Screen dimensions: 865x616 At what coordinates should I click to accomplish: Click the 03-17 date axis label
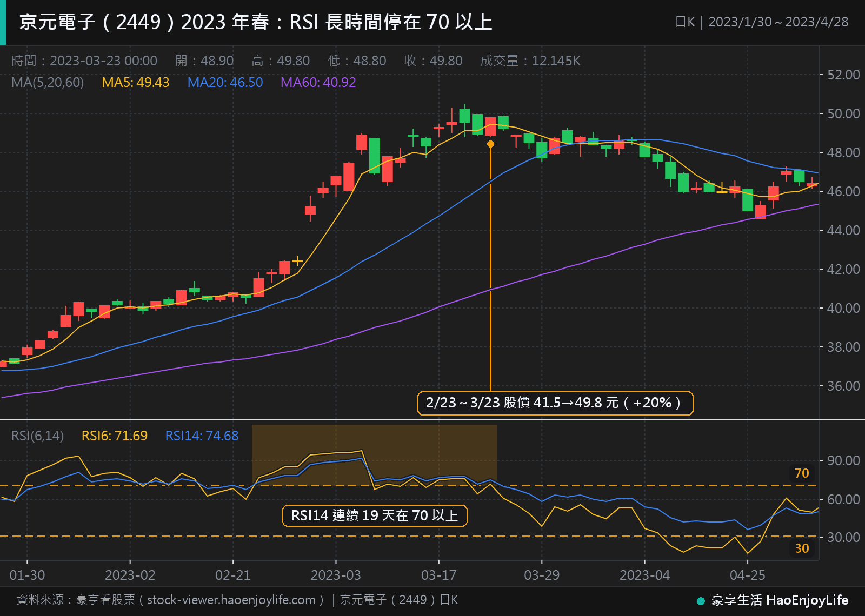[x=439, y=575]
